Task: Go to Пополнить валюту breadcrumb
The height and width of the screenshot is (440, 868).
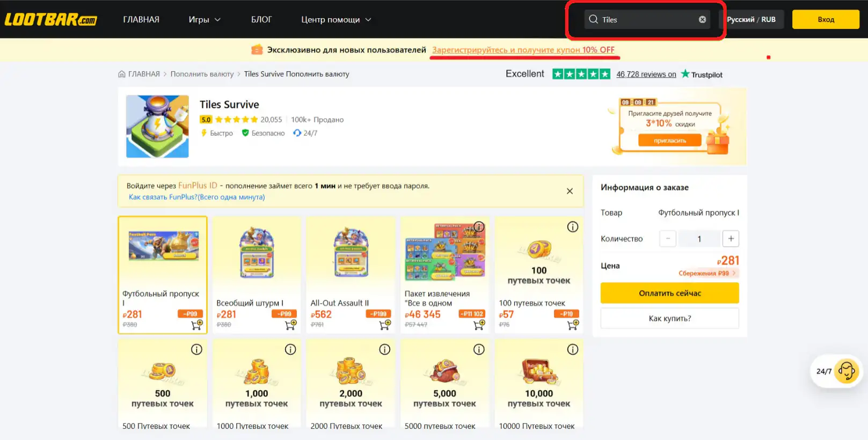Action: point(202,74)
